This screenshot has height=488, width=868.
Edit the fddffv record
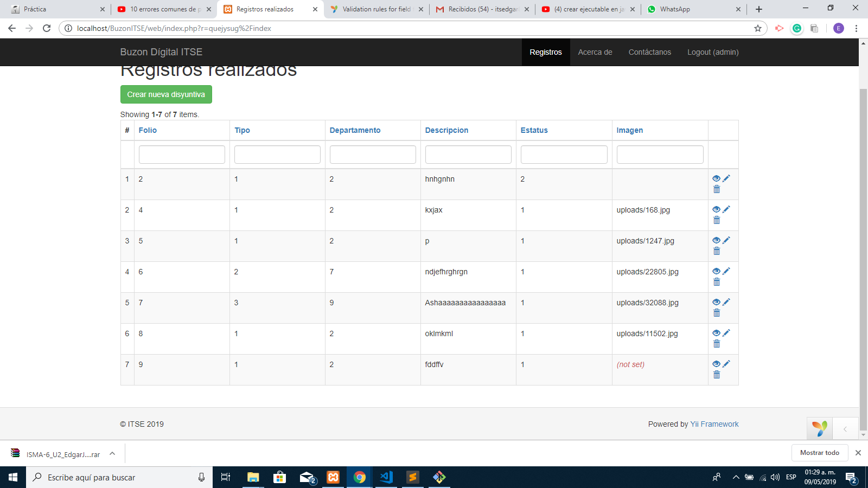[726, 364]
